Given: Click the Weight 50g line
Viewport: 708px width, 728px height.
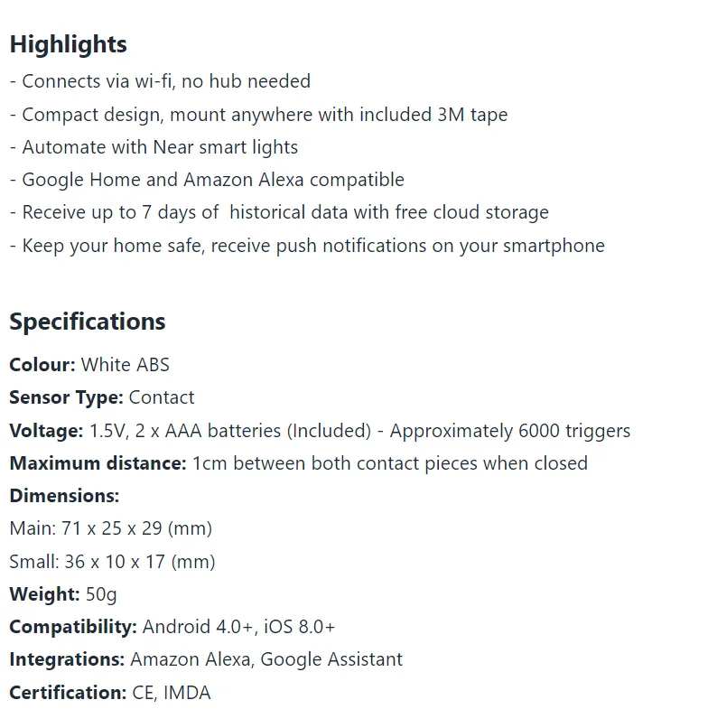Looking at the screenshot, I should click(63, 594).
